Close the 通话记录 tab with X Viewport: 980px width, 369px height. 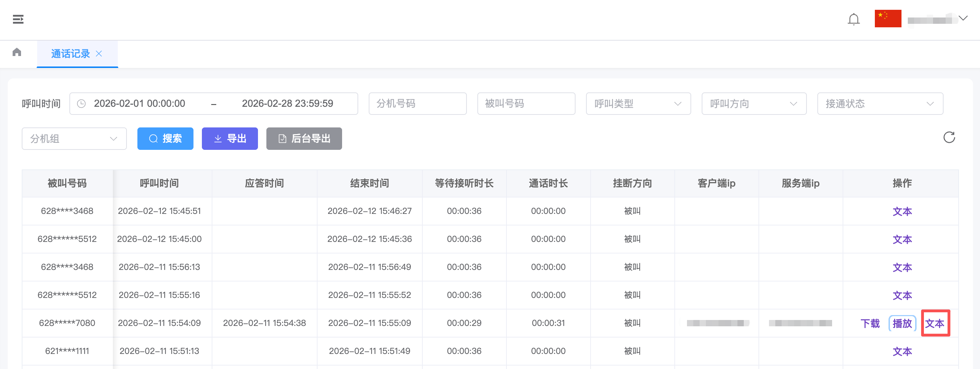point(99,54)
